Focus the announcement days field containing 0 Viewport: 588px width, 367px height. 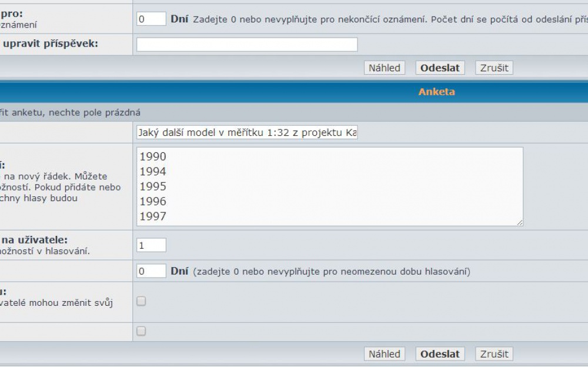point(151,19)
